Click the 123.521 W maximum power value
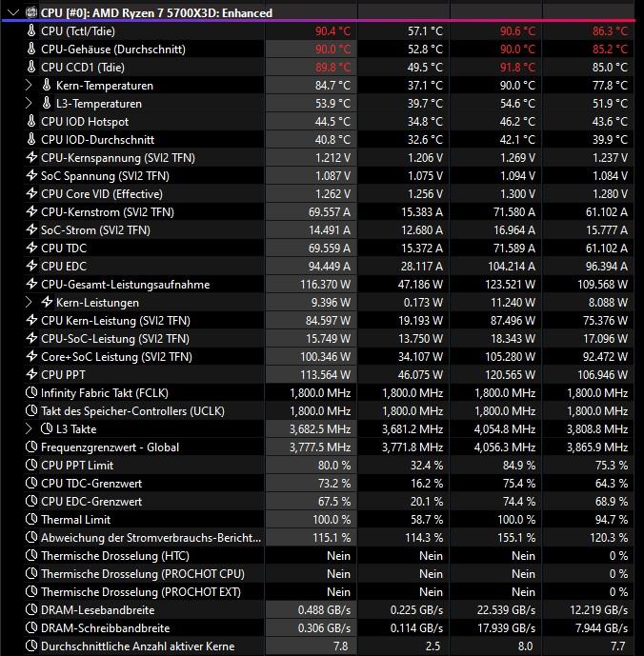Image resolution: width=644 pixels, height=656 pixels. [510, 285]
